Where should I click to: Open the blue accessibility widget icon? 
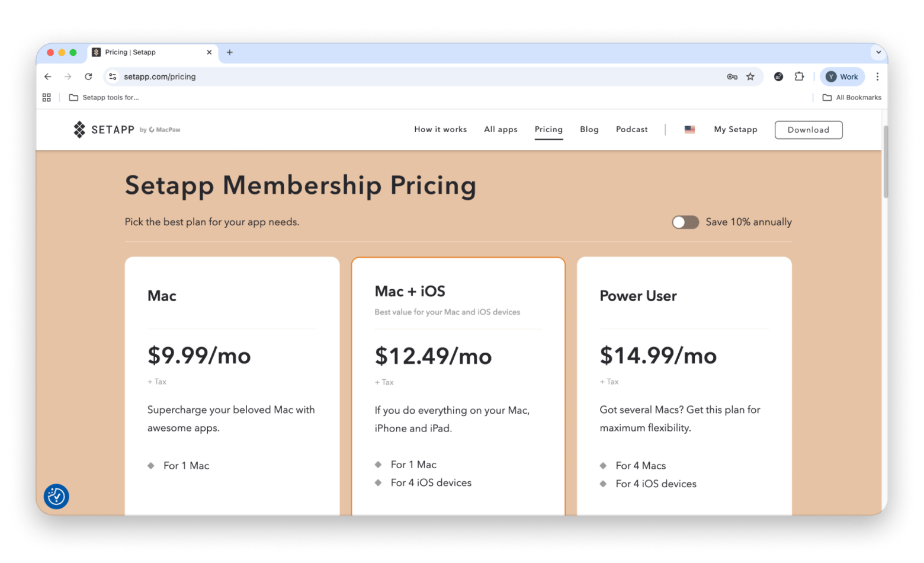tap(56, 496)
